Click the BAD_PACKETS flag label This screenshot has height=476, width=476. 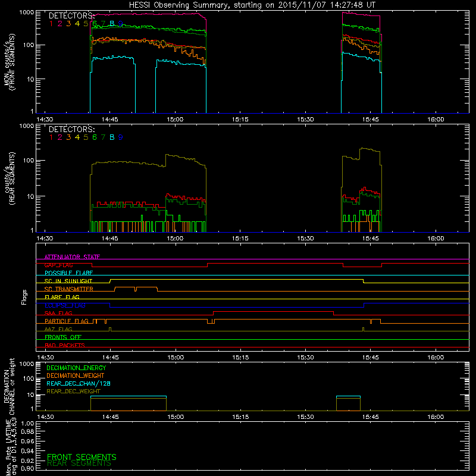(x=65, y=345)
